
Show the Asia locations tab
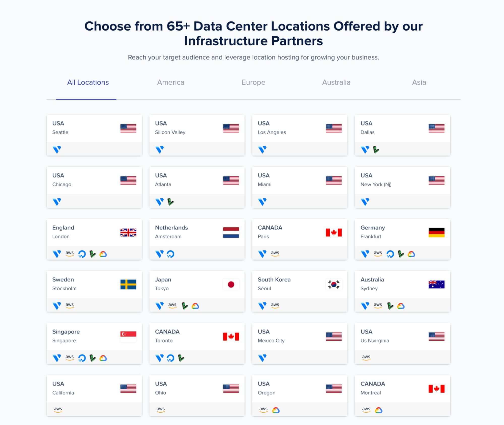[419, 82]
